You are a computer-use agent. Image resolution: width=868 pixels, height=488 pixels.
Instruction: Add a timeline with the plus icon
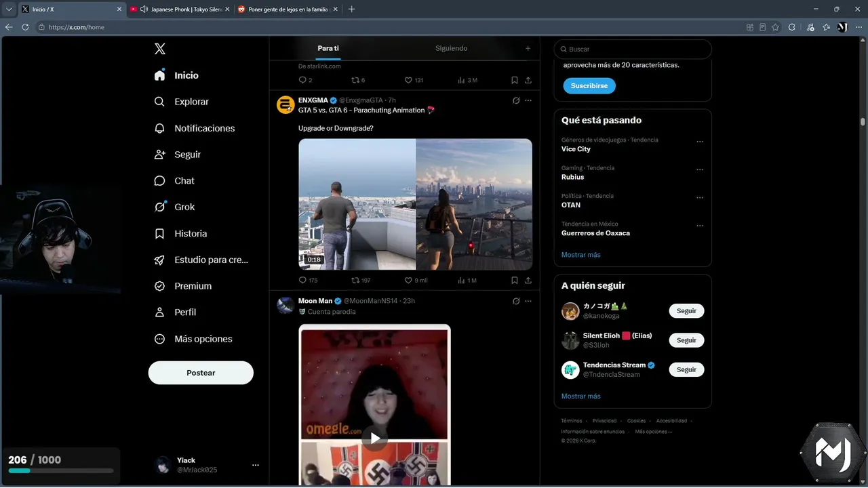tap(528, 49)
